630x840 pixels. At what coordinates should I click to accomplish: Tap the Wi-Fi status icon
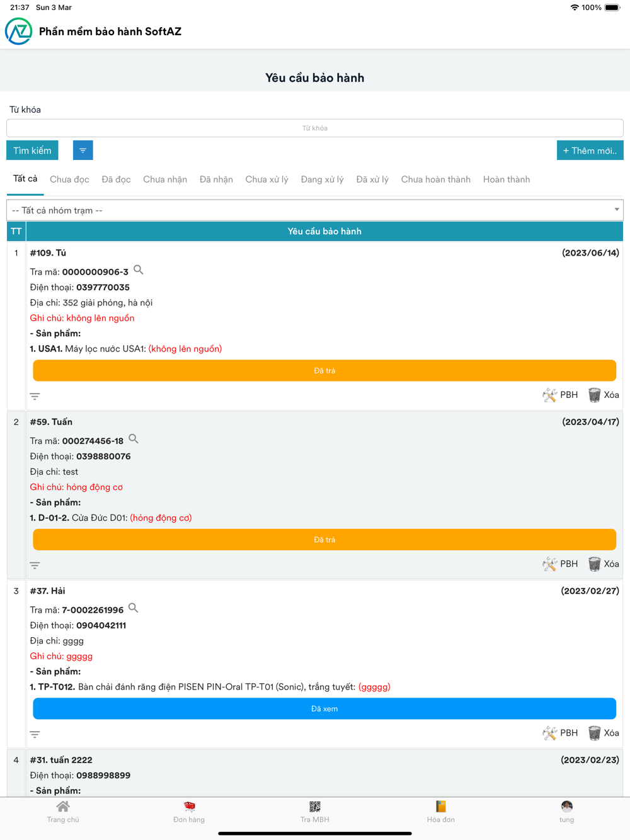574,8
